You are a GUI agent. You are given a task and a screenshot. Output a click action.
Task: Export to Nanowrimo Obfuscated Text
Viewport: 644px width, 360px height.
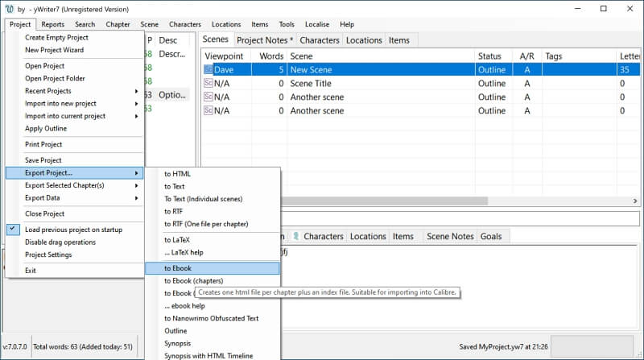[x=213, y=318]
